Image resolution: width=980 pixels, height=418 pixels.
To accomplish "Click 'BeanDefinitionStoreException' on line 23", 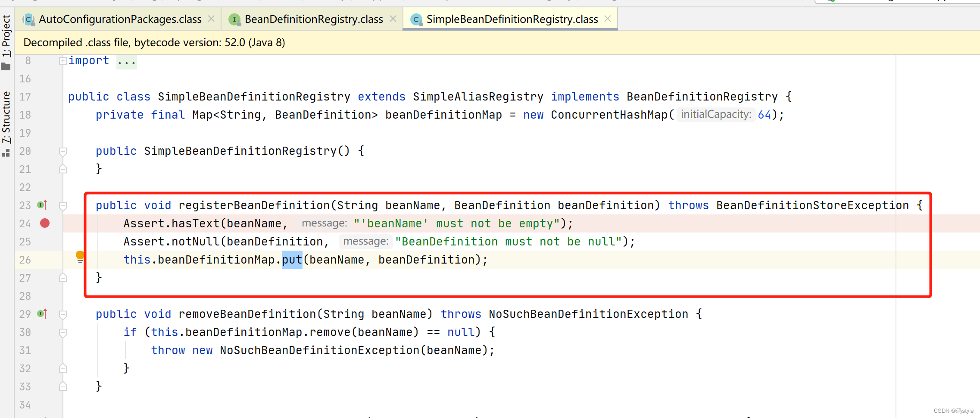I will 812,205.
